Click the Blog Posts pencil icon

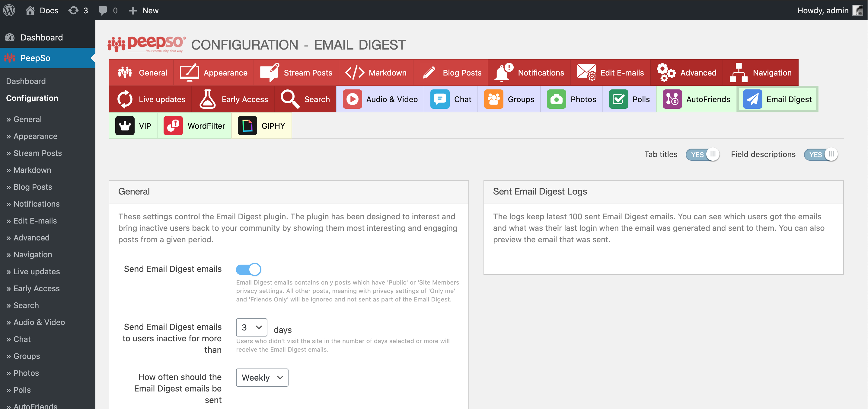429,72
